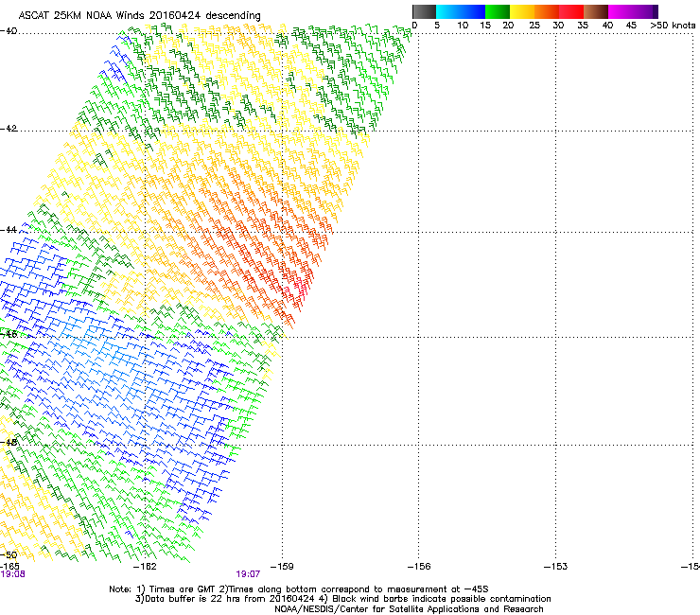Click the purple '19:08' swath time label
Viewport: 700px width, 615px height.
click(x=12, y=574)
